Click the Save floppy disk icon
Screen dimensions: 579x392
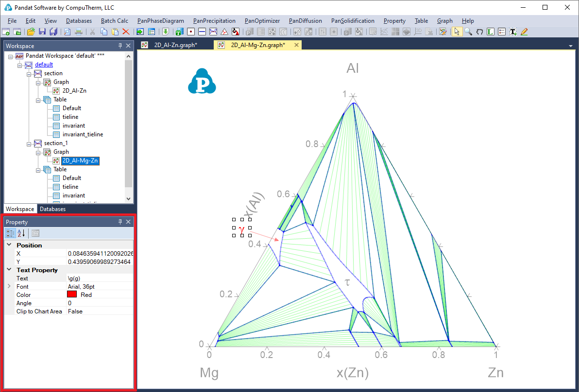42,32
